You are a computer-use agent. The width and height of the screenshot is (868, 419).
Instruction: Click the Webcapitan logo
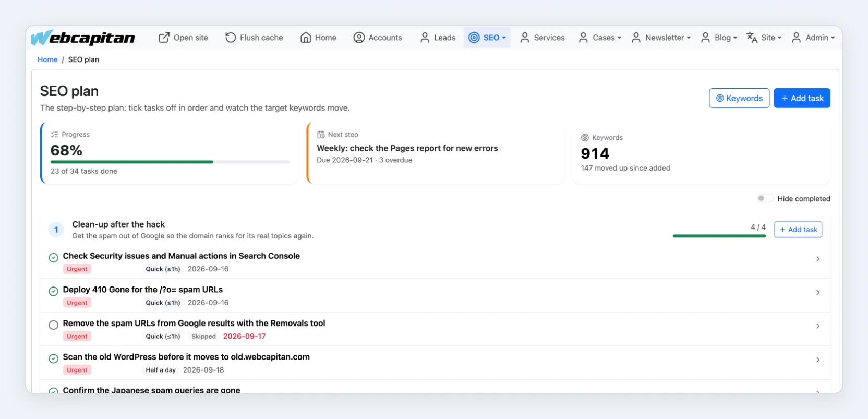[83, 38]
